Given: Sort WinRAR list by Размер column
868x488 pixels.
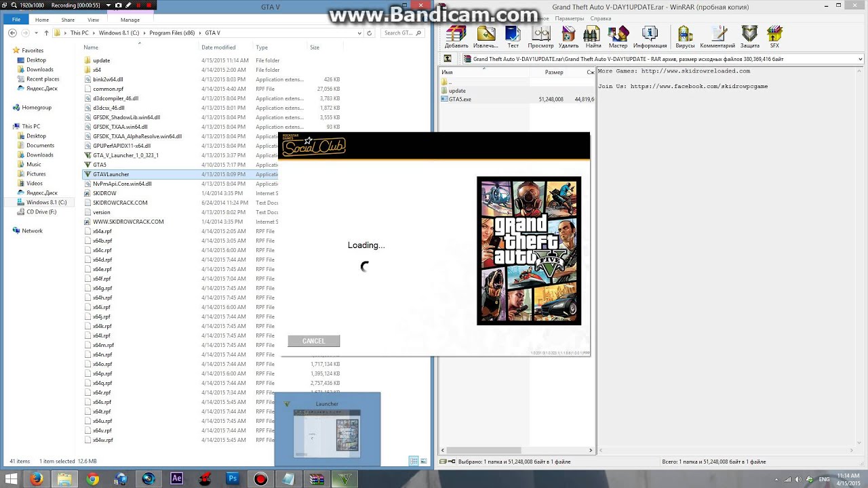Looking at the screenshot, I should 554,72.
